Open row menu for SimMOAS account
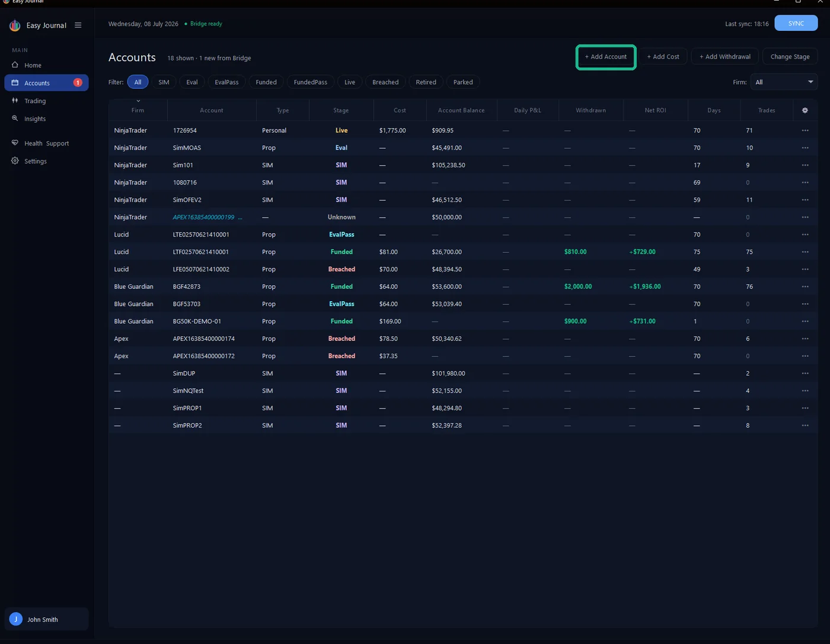This screenshot has height=644, width=830. (805, 148)
